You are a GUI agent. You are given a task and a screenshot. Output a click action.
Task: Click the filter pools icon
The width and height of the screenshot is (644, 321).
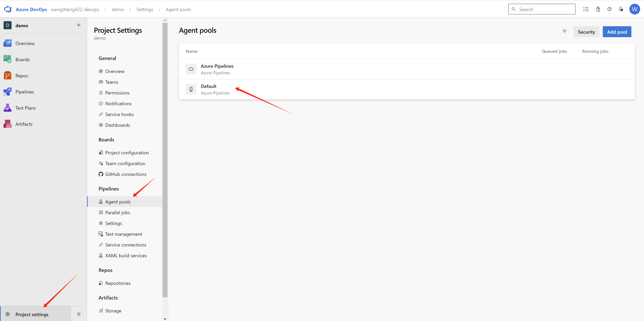tap(564, 31)
